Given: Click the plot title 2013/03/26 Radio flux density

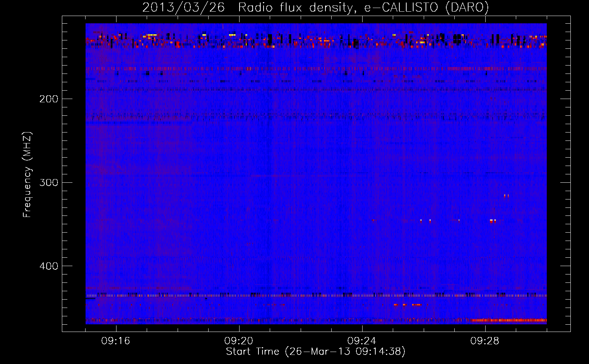Looking at the screenshot, I should tap(316, 7).
